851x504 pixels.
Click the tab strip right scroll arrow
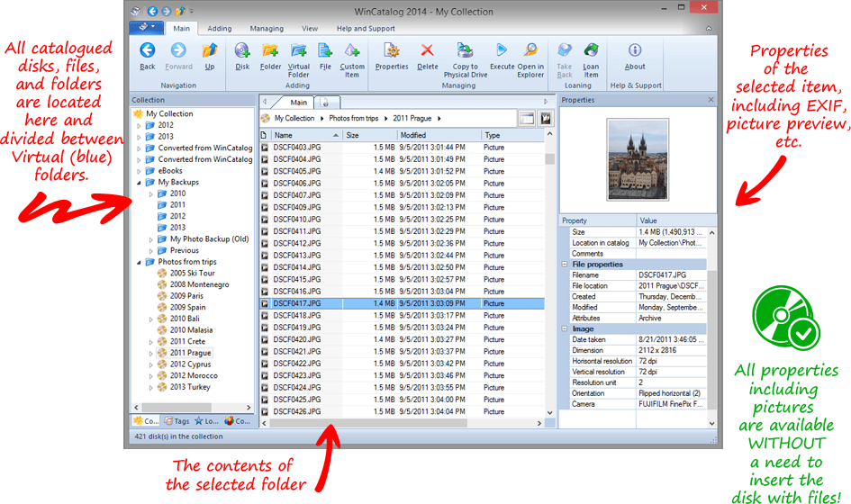pos(546,102)
